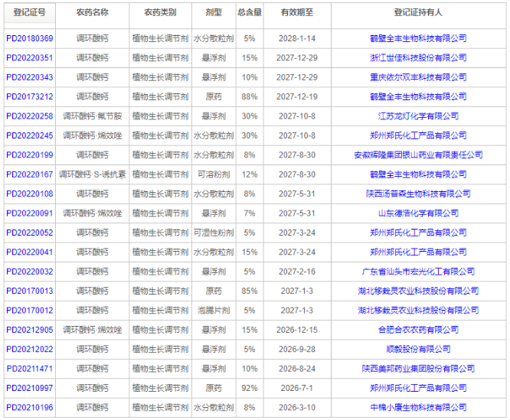Select the 调环酸钙·S-诱抗素 name cell

pyautogui.click(x=93, y=174)
